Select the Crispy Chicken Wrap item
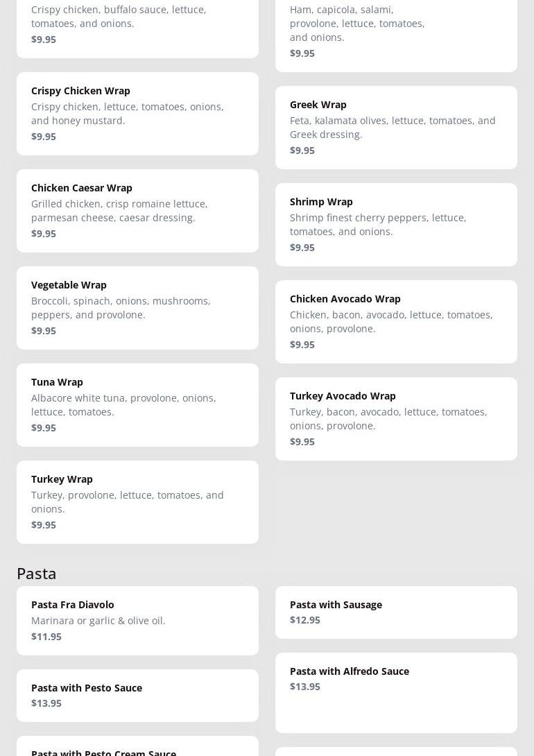The image size is (534, 756). (x=137, y=113)
